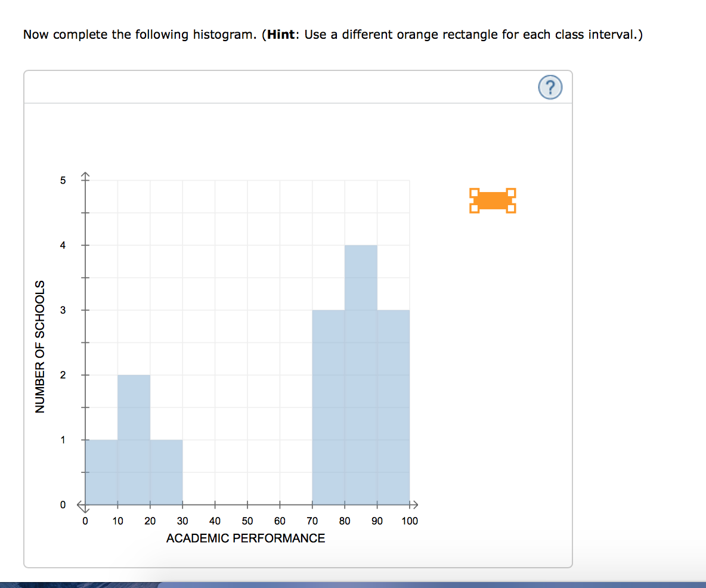Screen dimensions: 706x588
Task: Select the blue bar for interval 70–80
Action: point(328,407)
